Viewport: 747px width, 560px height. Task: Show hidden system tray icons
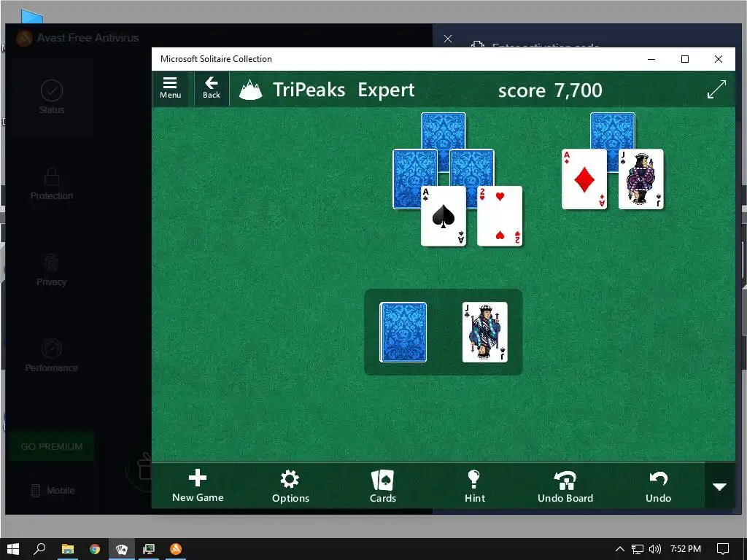click(619, 549)
